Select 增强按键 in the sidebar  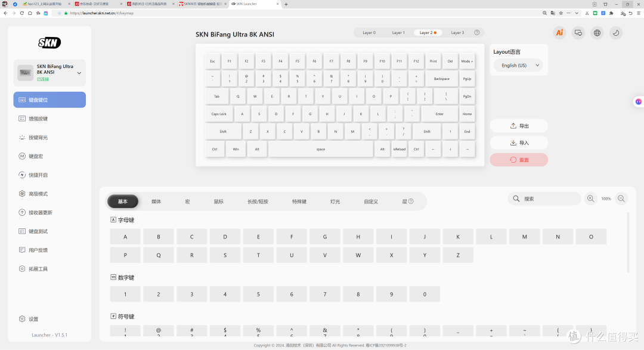pos(49,119)
